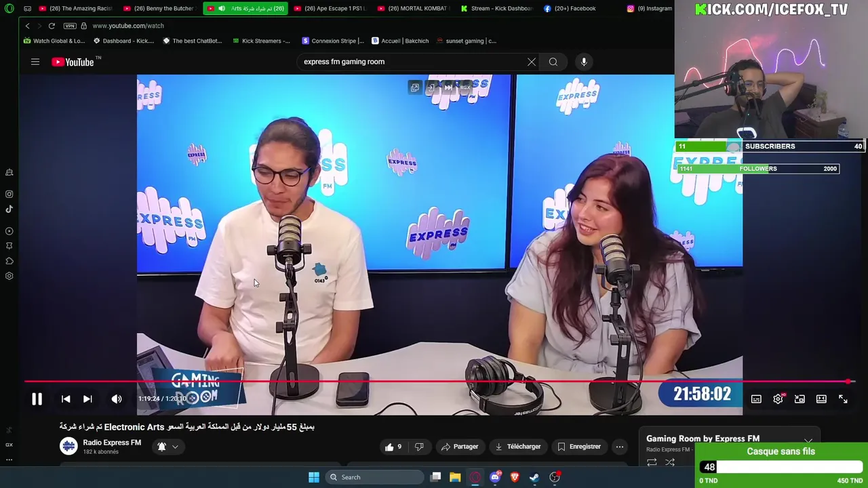Toggle shuffle for the playlist
Screen dimensions: 868x488
(670, 462)
